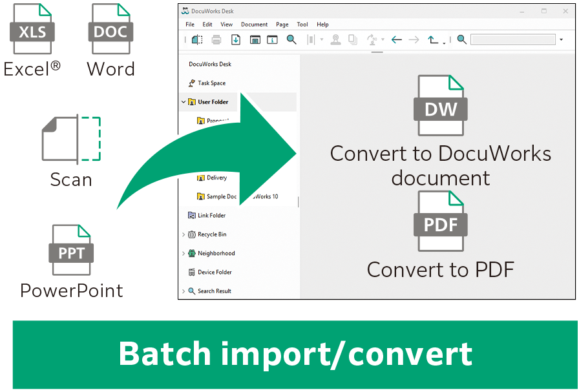Collapse the User Folder tree
Screen dimensions: 579x392
pyautogui.click(x=183, y=102)
